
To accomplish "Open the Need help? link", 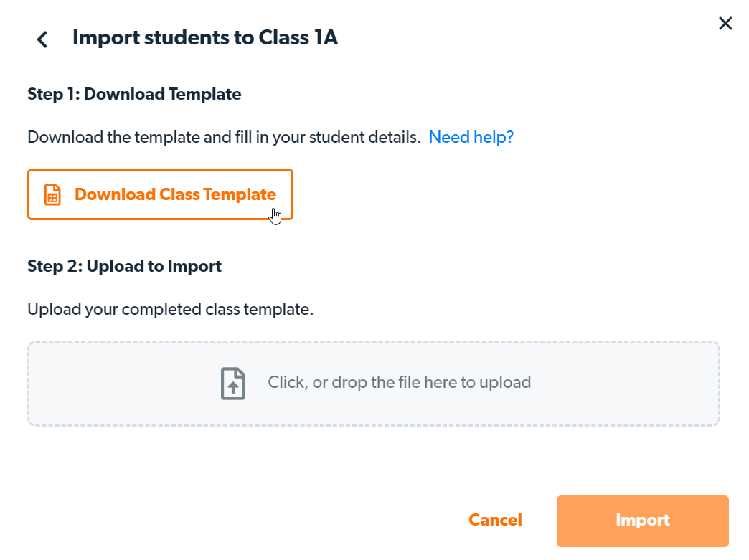I will coord(471,137).
